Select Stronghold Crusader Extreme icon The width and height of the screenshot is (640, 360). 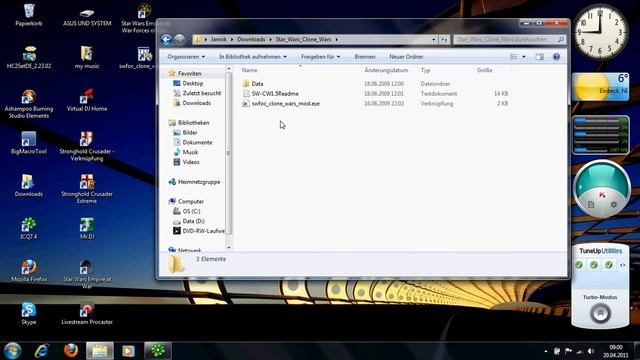87,189
